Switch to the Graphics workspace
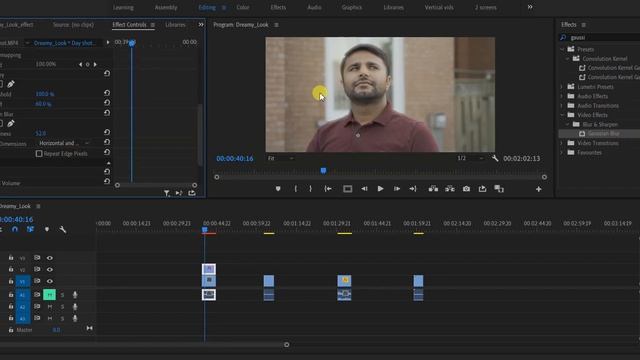The image size is (640, 360). tap(352, 7)
